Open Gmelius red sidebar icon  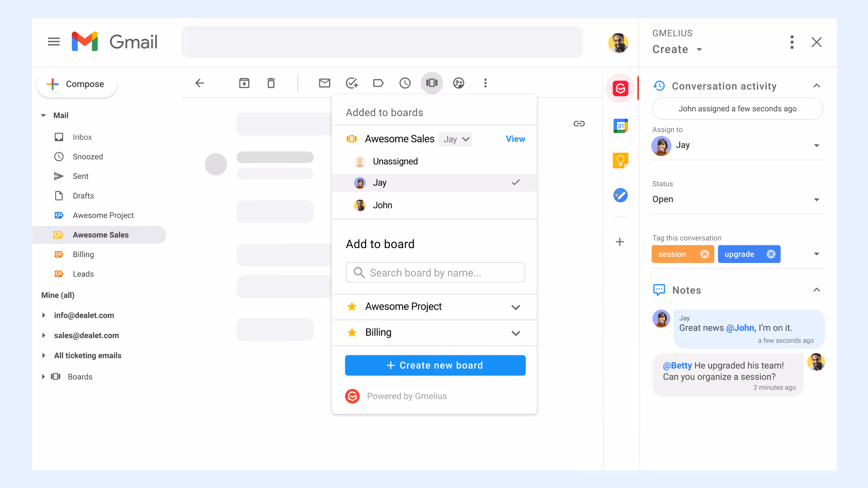[x=620, y=89]
